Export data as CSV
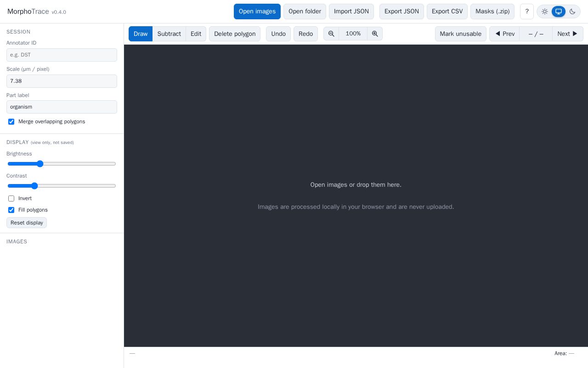588x368 pixels. 447,11
